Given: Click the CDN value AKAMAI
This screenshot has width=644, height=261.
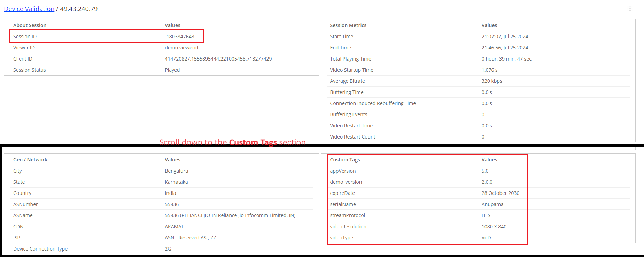Looking at the screenshot, I should tap(173, 227).
